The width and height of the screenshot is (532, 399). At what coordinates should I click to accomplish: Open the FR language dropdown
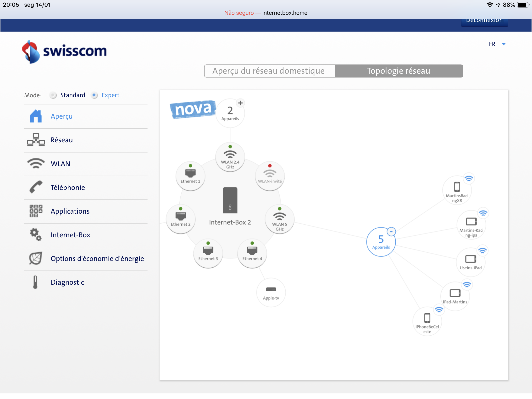click(x=497, y=44)
